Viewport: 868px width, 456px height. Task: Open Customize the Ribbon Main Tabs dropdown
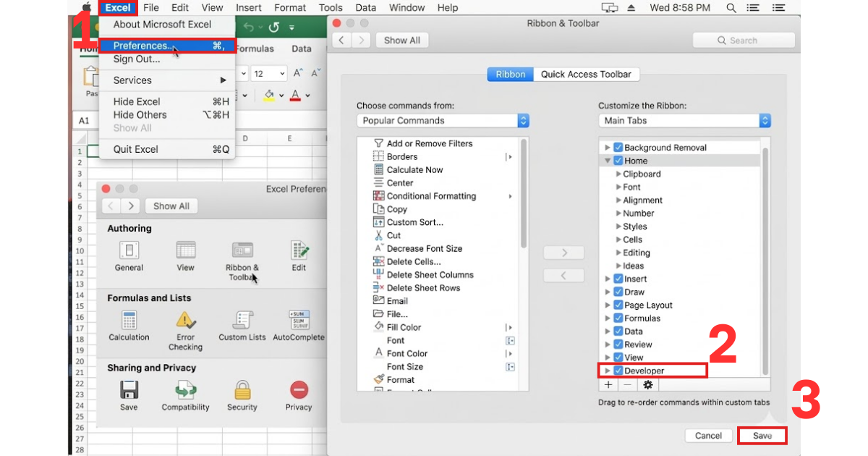(685, 121)
